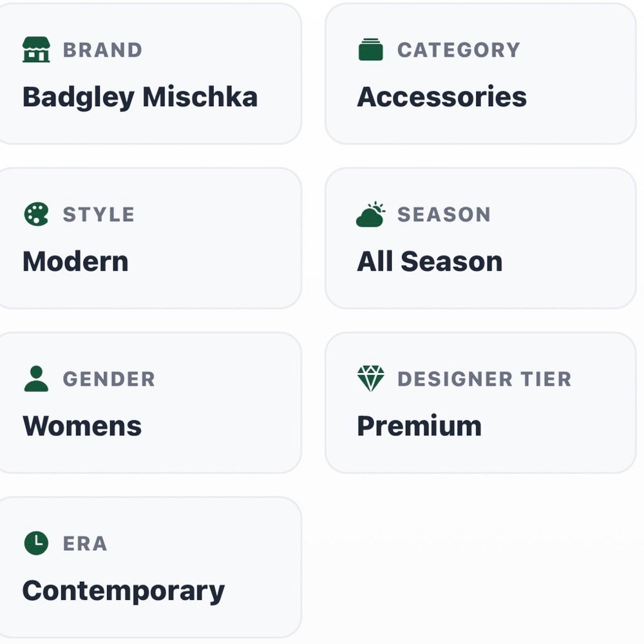Click the cloud and sun Season icon
This screenshot has width=644, height=644.
(x=370, y=214)
